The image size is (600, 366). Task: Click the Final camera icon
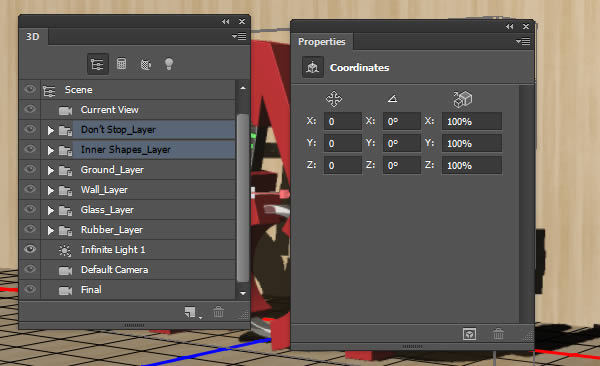click(x=65, y=291)
